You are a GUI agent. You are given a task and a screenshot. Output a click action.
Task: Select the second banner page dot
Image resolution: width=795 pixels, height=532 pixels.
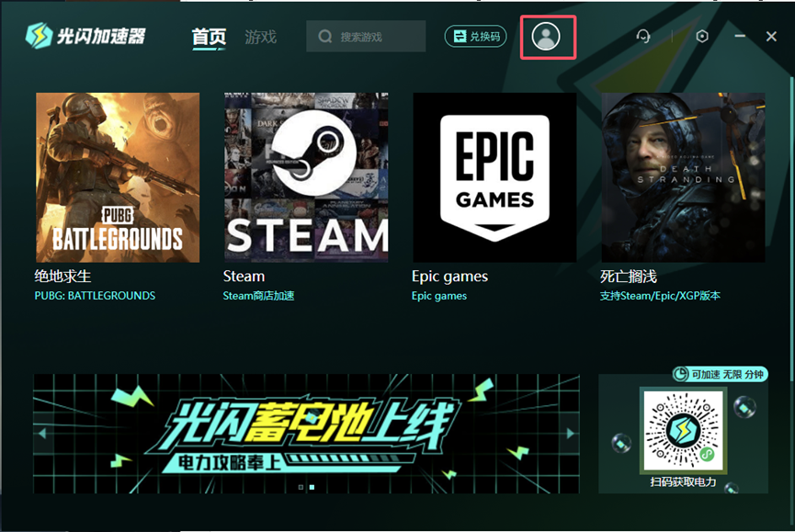[x=312, y=487]
